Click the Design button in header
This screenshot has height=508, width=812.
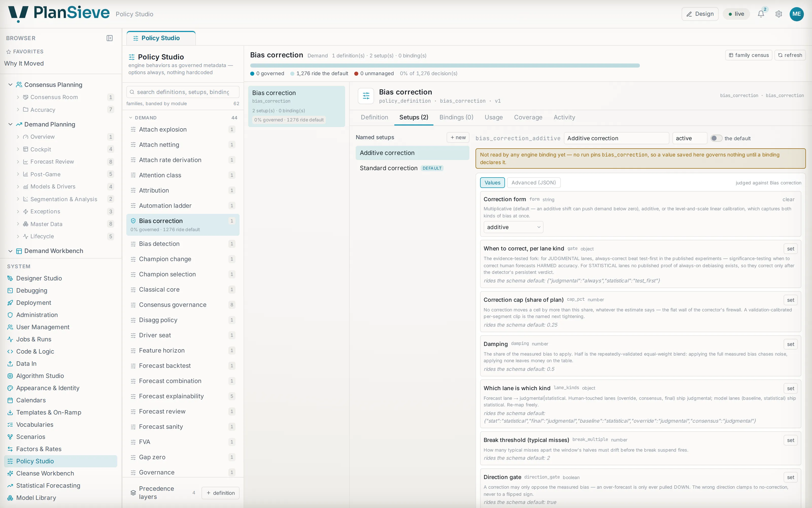click(700, 14)
